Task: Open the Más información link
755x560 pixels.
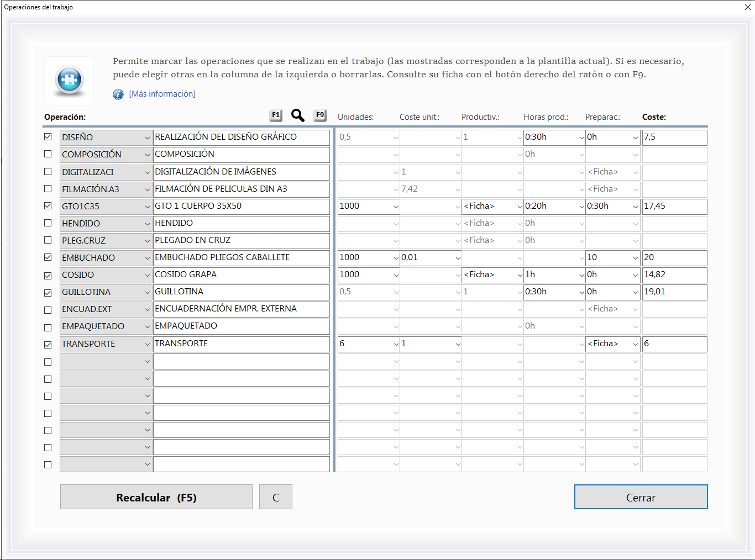Action: (162, 94)
